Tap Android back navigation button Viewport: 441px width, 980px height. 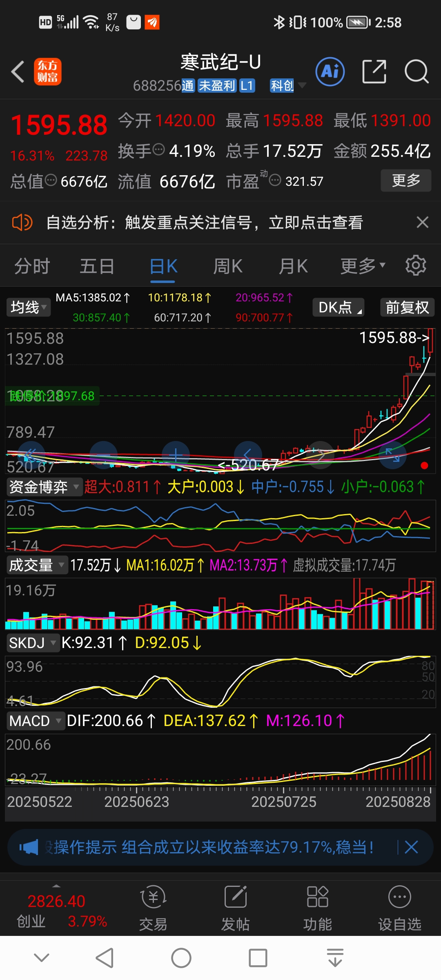[x=105, y=958]
